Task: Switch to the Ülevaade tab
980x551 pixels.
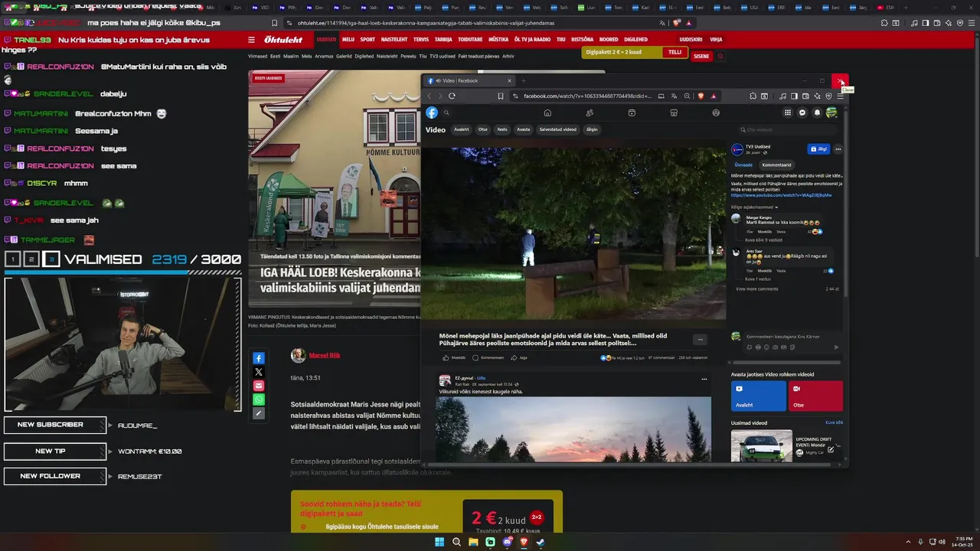Action: 743,165
